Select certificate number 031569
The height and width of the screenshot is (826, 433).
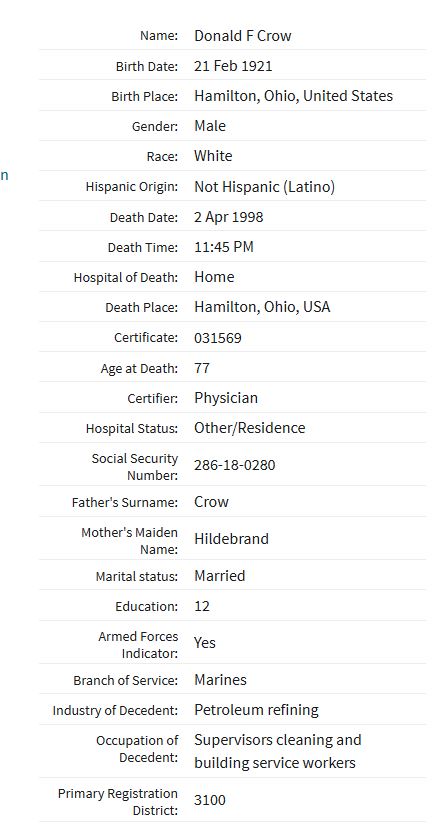[x=218, y=338]
